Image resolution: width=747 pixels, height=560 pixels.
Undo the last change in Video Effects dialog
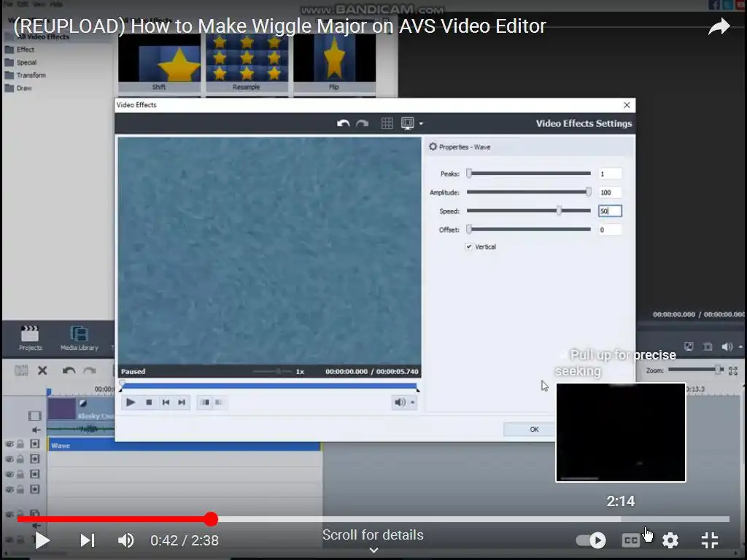[x=343, y=123]
